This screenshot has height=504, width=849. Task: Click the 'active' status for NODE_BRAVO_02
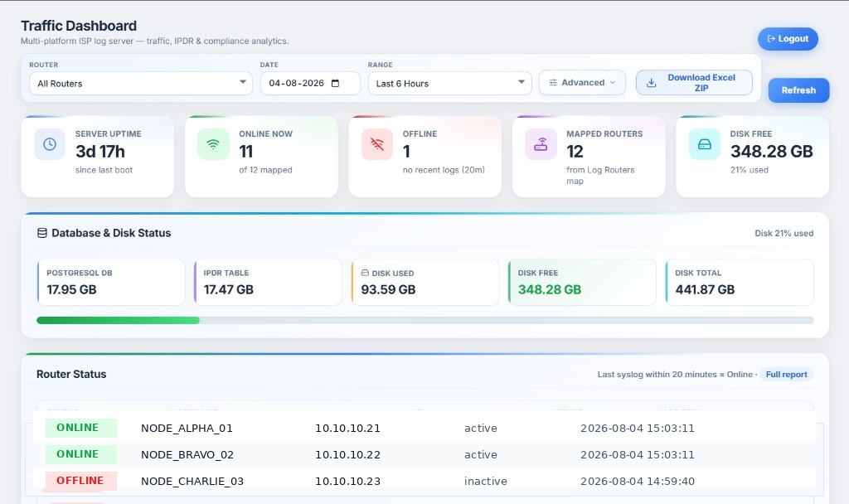481,455
